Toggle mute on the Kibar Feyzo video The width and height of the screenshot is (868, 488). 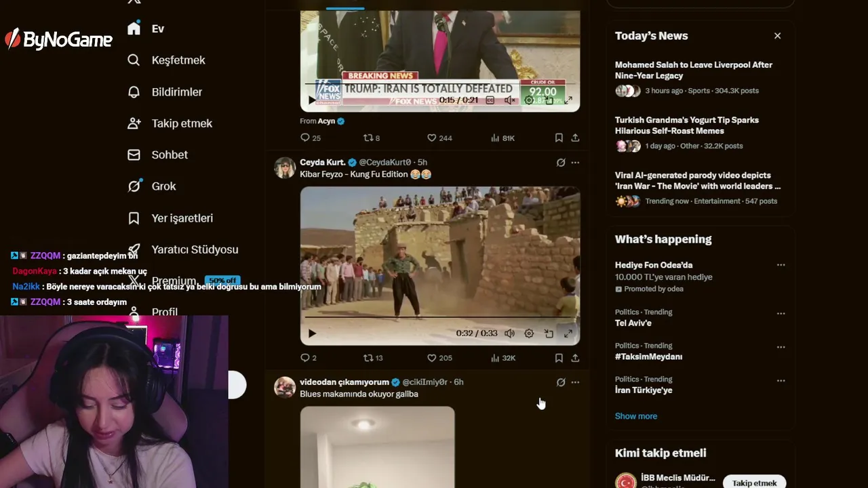click(x=509, y=333)
